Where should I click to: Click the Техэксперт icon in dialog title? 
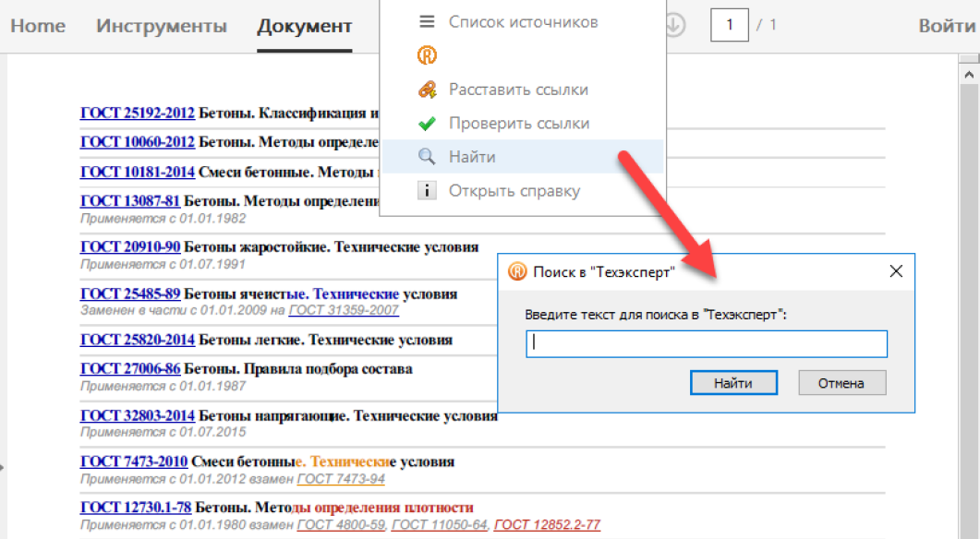tap(517, 271)
